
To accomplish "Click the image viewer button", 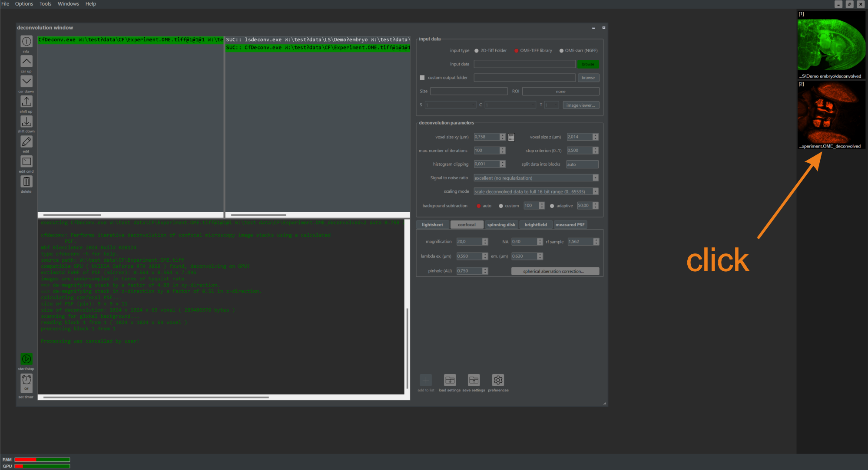I will point(580,105).
